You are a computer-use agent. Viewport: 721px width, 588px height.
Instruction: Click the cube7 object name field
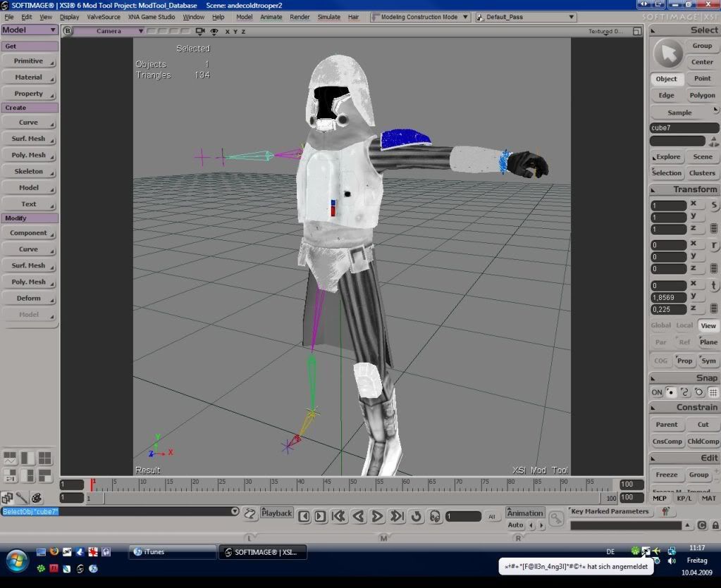click(x=684, y=128)
